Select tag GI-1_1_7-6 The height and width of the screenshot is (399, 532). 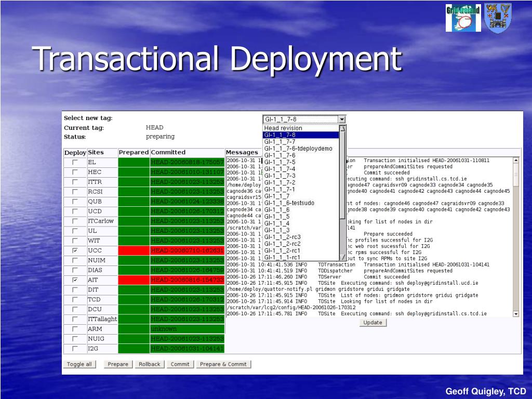(x=301, y=155)
